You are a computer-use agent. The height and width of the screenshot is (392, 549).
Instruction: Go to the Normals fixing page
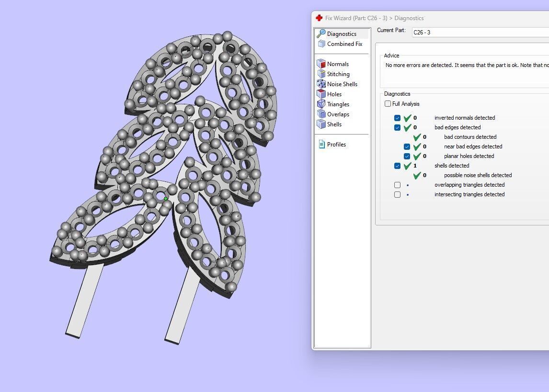point(338,64)
